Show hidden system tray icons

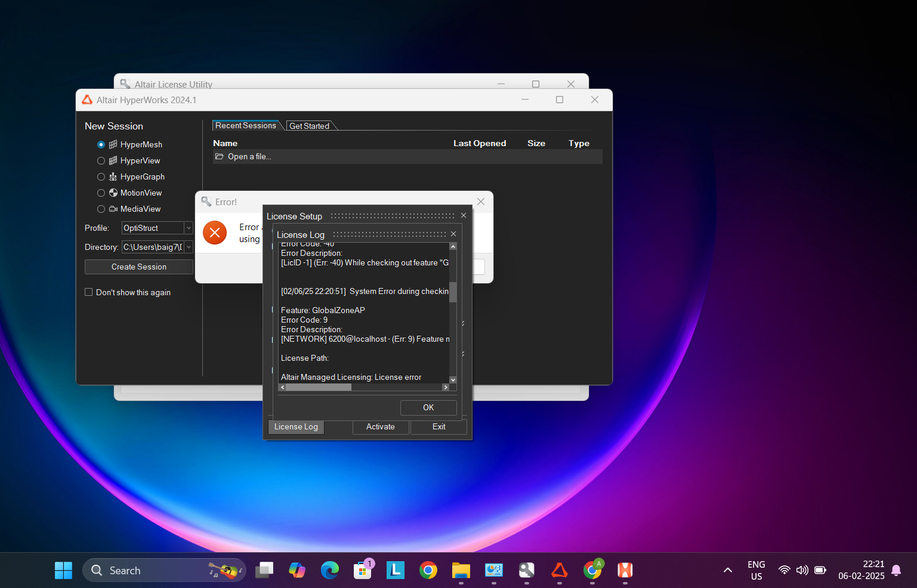[728, 570]
